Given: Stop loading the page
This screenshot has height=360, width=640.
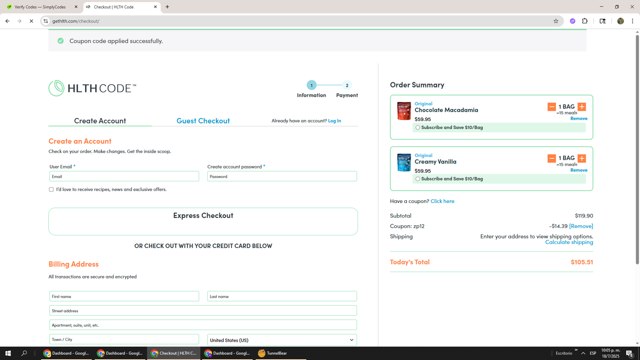Looking at the screenshot, I should [x=31, y=21].
